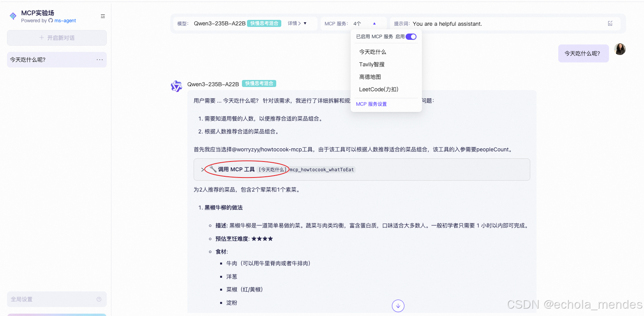Click the MCP实验场 logo icon
644x316 pixels.
click(13, 16)
